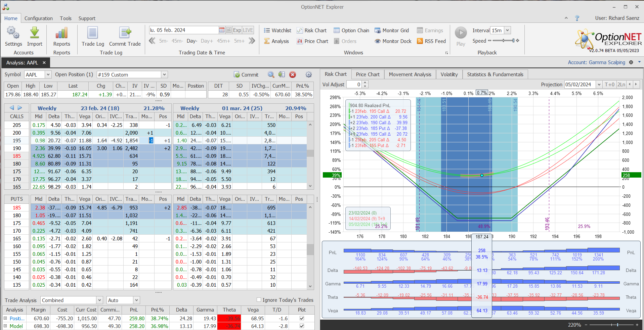The image size is (644, 330).
Task: Toggle Ignore Today's Trades checkbox
Action: [259, 300]
